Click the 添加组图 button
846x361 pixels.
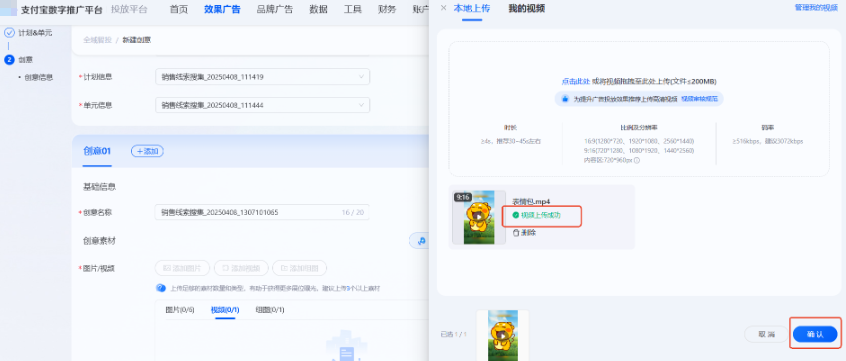[299, 268]
